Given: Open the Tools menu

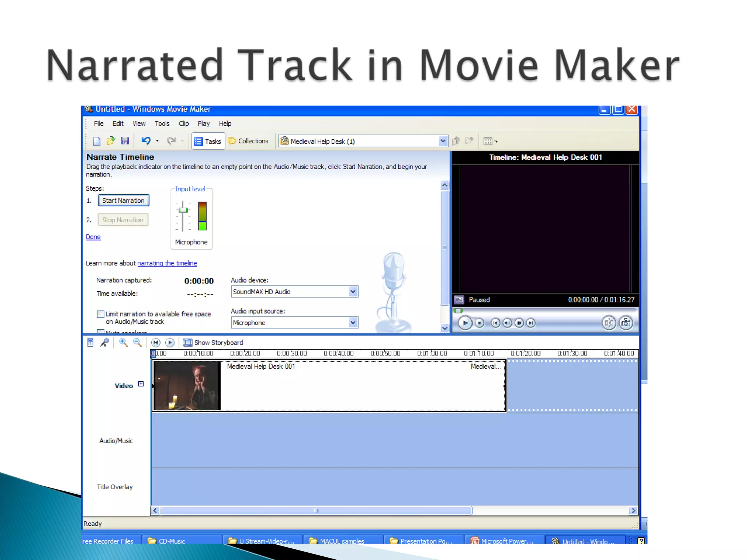Looking at the screenshot, I should pyautogui.click(x=162, y=124).
